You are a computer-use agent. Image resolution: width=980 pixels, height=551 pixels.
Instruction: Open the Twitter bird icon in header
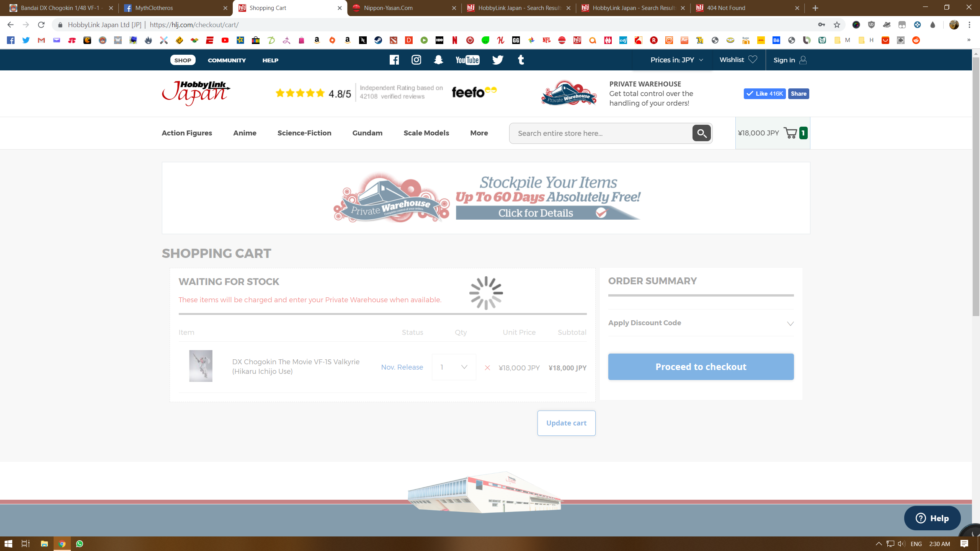(498, 60)
